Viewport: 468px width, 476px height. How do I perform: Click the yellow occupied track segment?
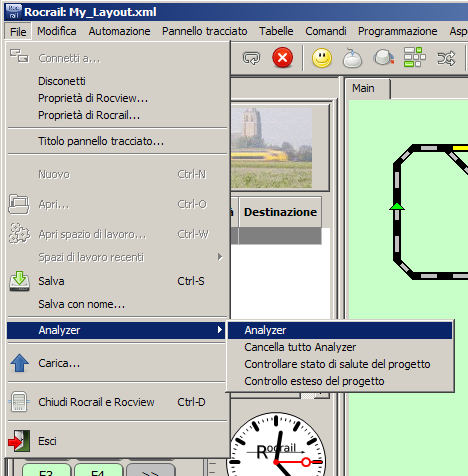[460, 148]
